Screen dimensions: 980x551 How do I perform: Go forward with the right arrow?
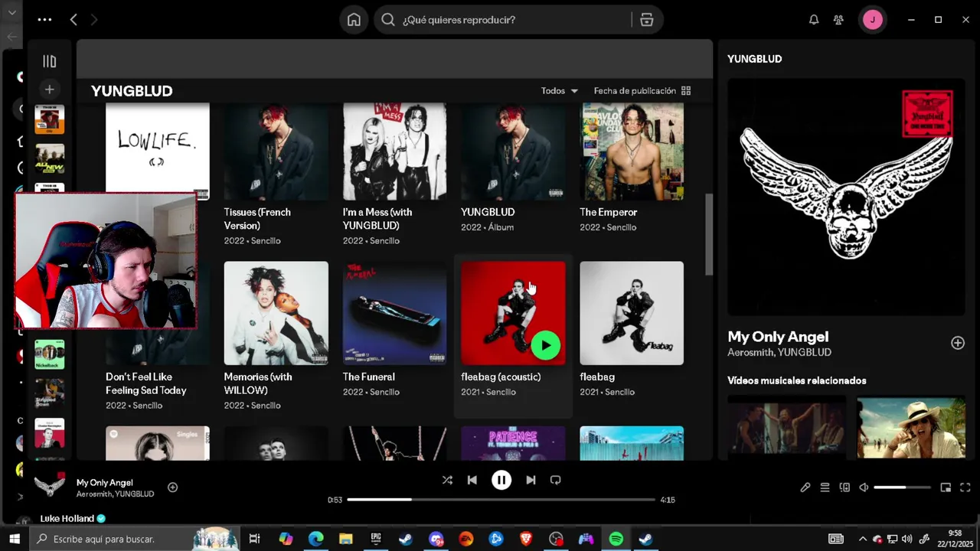(x=94, y=20)
